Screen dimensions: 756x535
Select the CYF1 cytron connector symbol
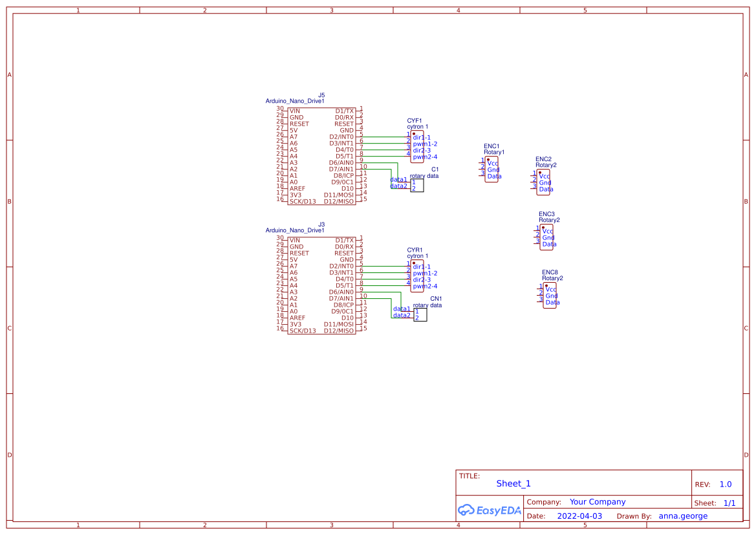tap(417, 146)
